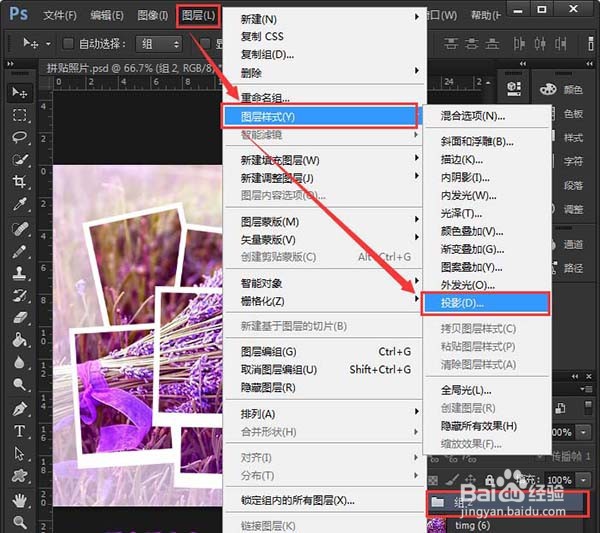Select the Eyedropper tool

point(19,204)
